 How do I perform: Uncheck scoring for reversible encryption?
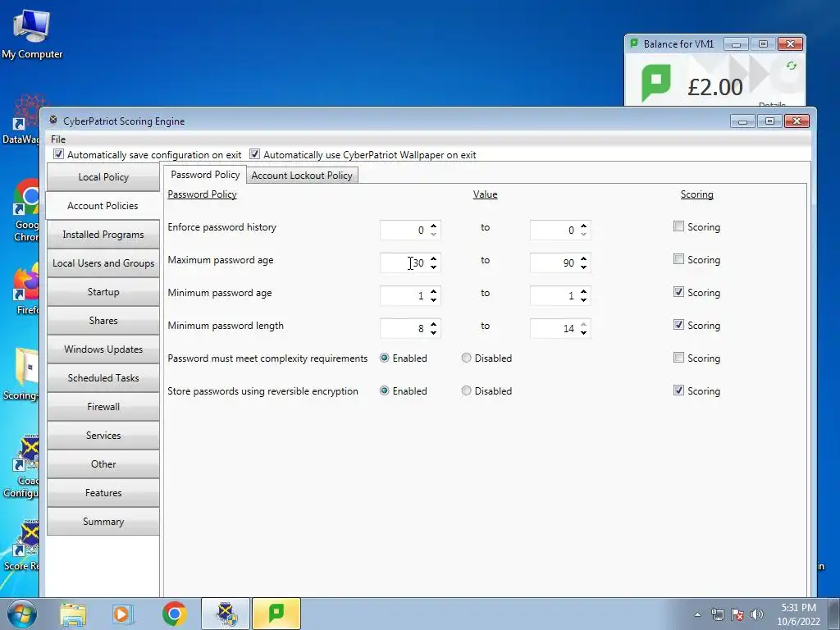click(678, 390)
